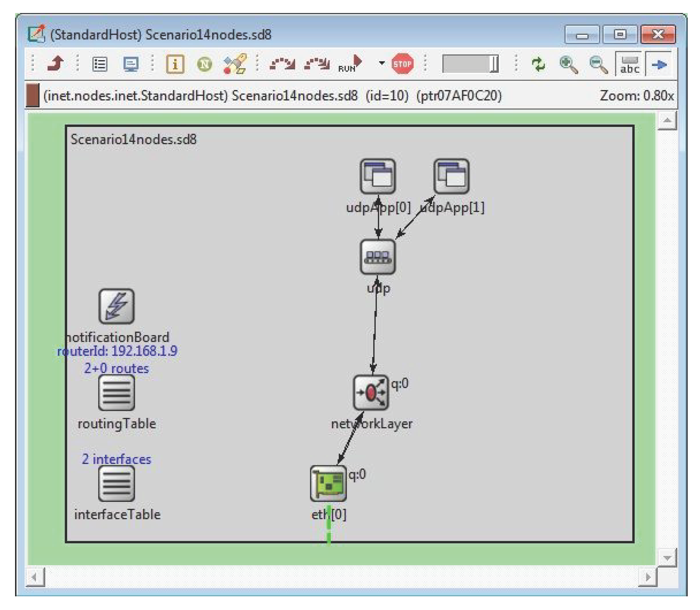
Task: Click the green 'N' toolbar icon
Action: 205,64
